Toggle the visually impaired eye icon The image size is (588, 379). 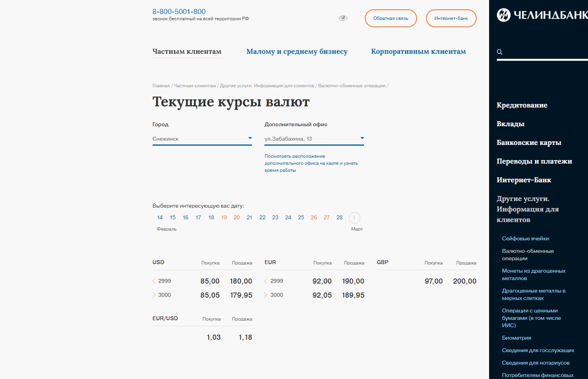coord(343,18)
